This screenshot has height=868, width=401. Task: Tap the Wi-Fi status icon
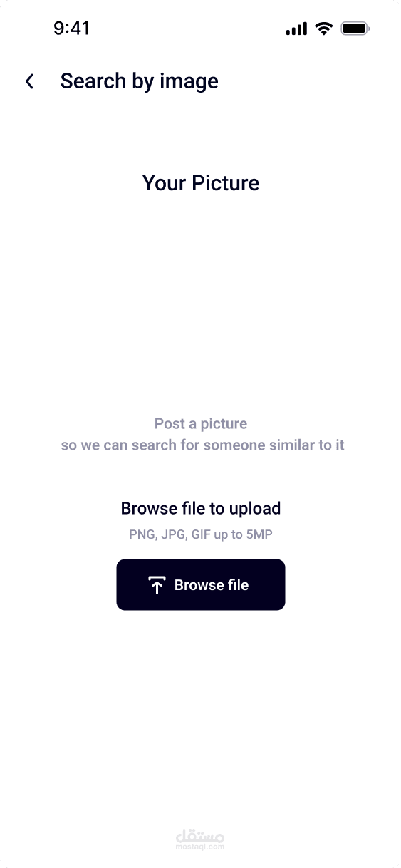[x=324, y=29]
